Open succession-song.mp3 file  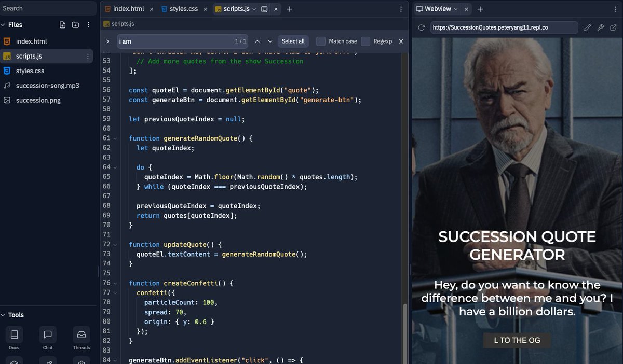(47, 86)
